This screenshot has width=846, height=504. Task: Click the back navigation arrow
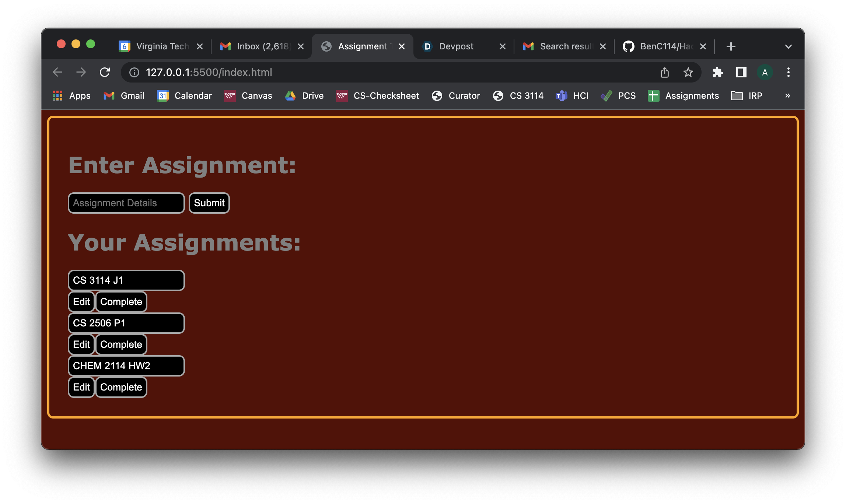tap(57, 72)
